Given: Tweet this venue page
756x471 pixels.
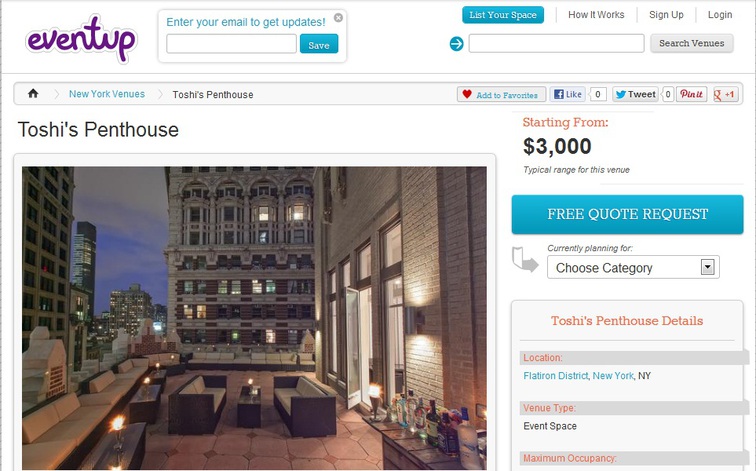Looking at the screenshot, I should coord(635,94).
